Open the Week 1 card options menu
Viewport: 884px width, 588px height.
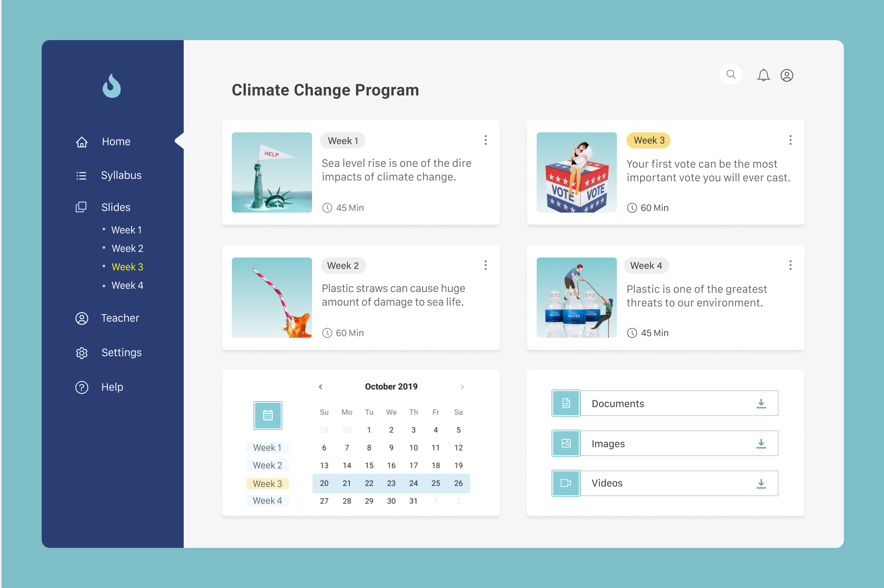[x=486, y=140]
